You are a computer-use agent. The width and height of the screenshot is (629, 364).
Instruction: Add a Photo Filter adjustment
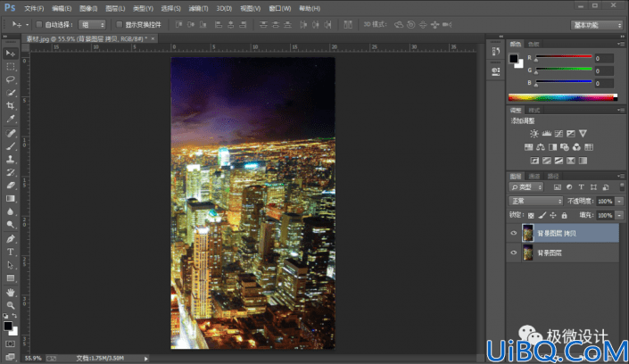coord(565,147)
